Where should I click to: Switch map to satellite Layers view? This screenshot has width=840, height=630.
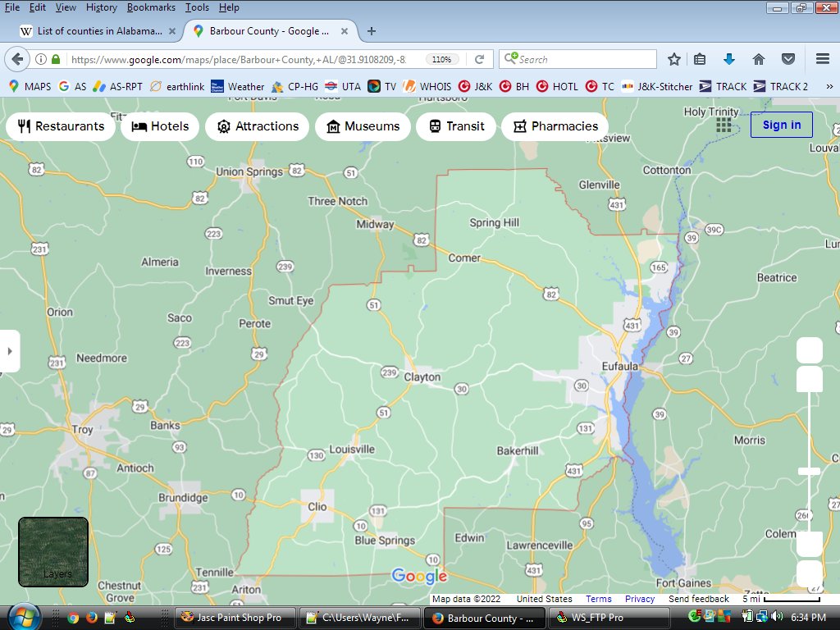53,552
